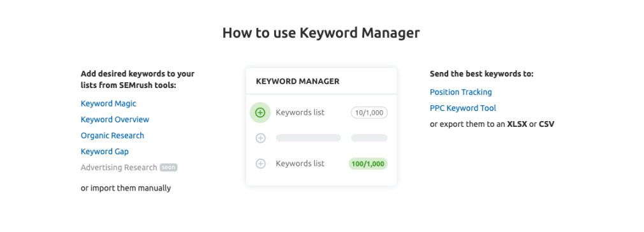Click the 'How to use Keyword Manager' heading
This screenshot has width=644, height=232.
[321, 33]
